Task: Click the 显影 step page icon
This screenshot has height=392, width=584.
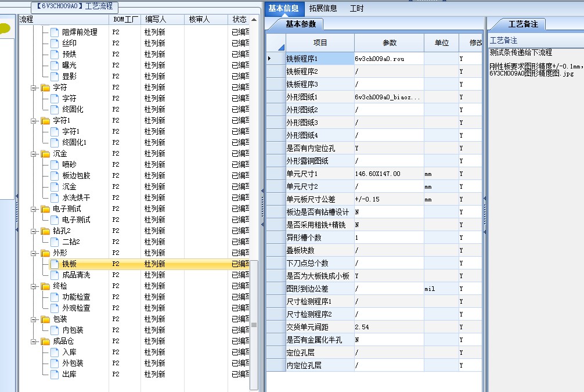Action: 55,77
